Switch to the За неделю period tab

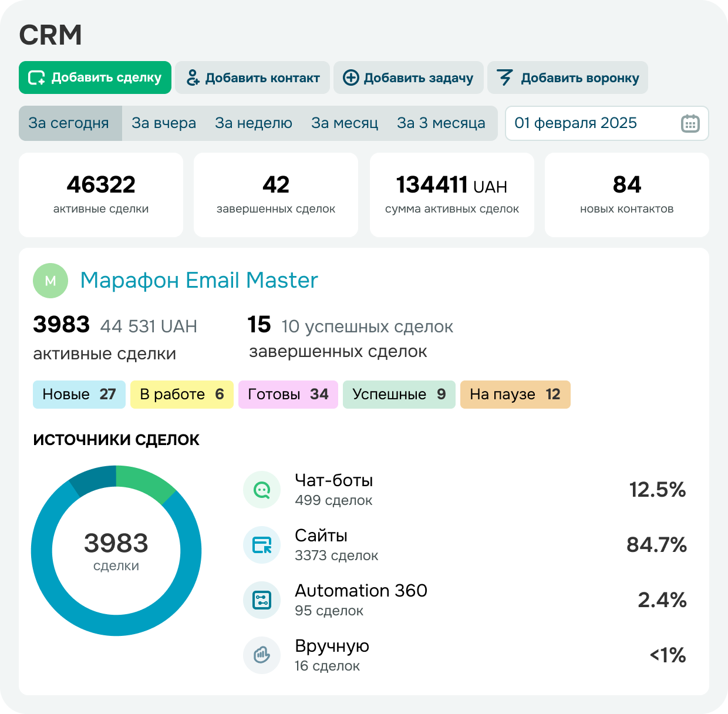(254, 123)
